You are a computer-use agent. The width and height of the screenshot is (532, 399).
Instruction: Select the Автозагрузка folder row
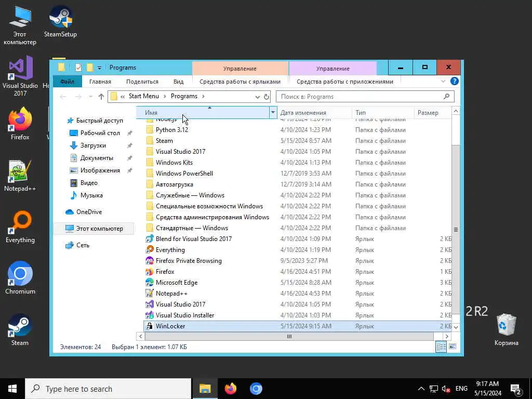pyautogui.click(x=298, y=184)
